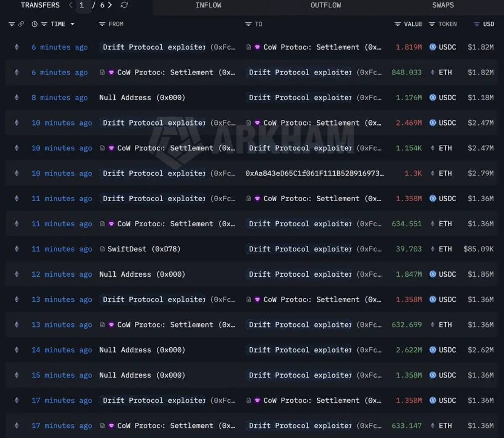Image resolution: width=504 pixels, height=438 pixels.
Task: Click the link icon in header
Action: pos(21,24)
